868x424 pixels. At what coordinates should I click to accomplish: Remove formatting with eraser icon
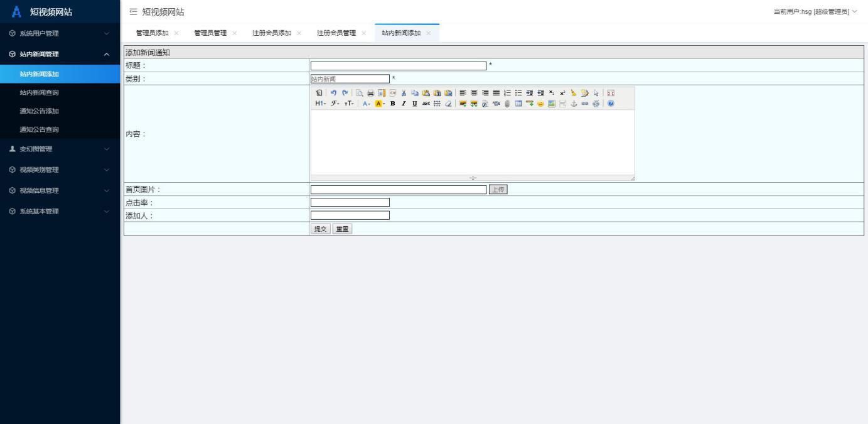[448, 103]
